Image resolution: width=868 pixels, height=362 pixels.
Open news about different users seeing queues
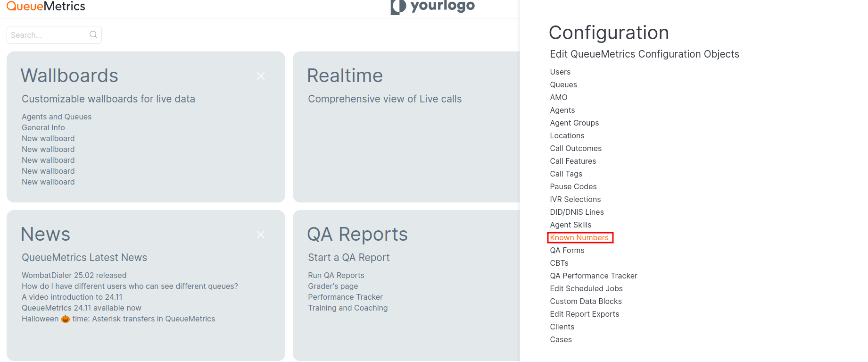point(130,286)
